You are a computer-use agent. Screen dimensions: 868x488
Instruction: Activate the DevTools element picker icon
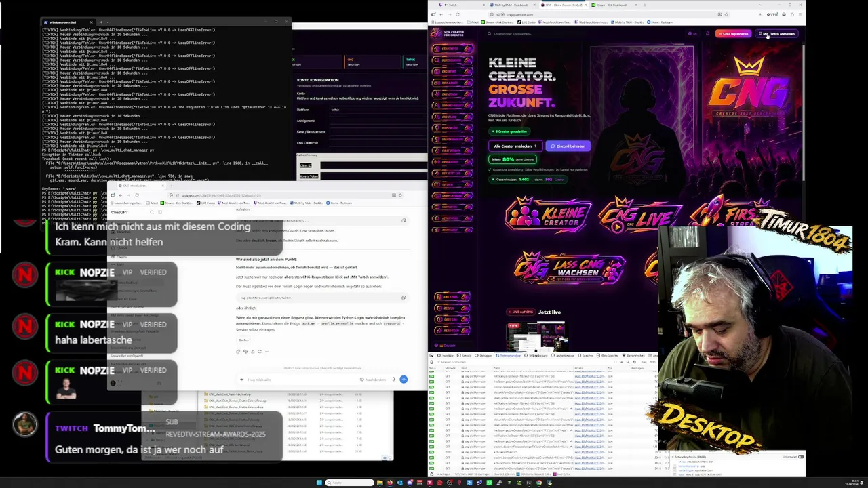tap(433, 355)
